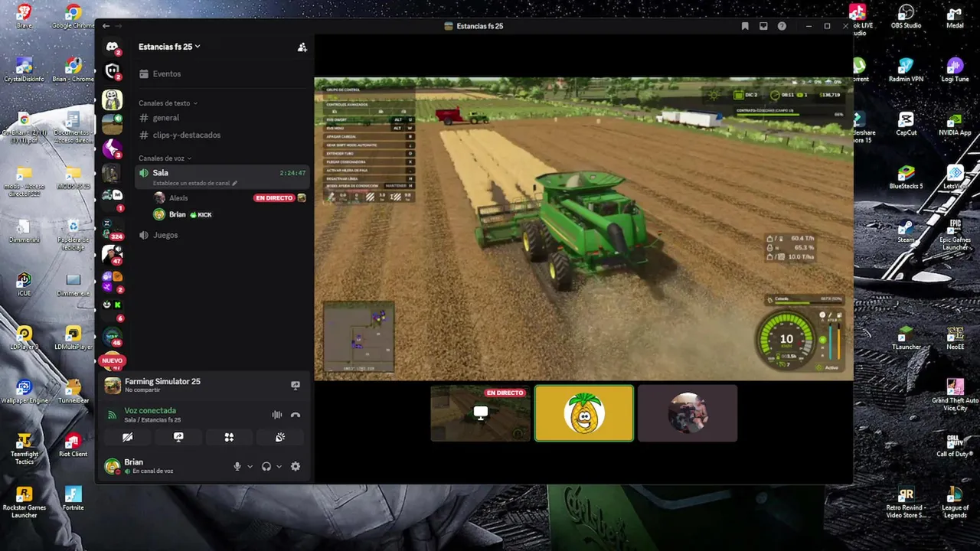Image resolution: width=980 pixels, height=551 pixels.
Task: Open the activities button in voice panel
Action: 229,437
